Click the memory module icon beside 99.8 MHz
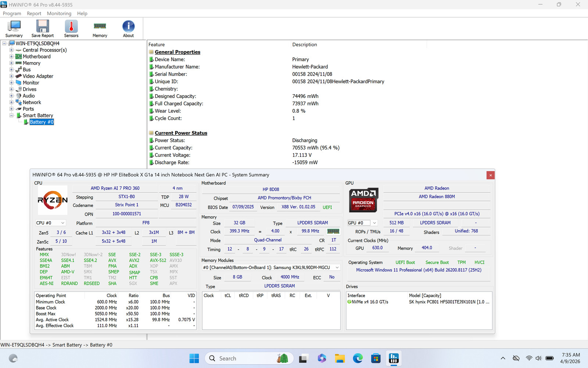Viewport: 588px width, 368px height. pos(333,231)
